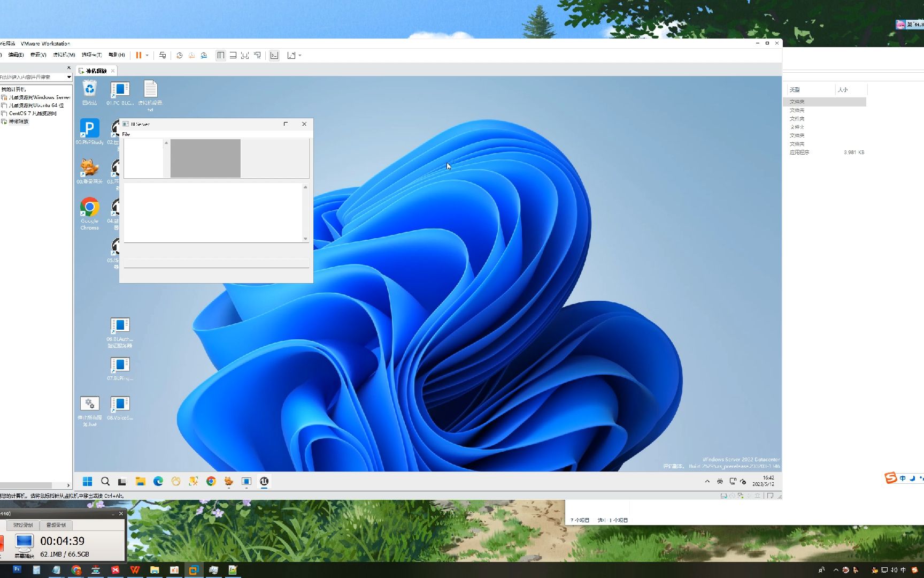Image resolution: width=924 pixels, height=578 pixels.
Task: Run the stop-all-services .bat file icon
Action: pos(89,411)
